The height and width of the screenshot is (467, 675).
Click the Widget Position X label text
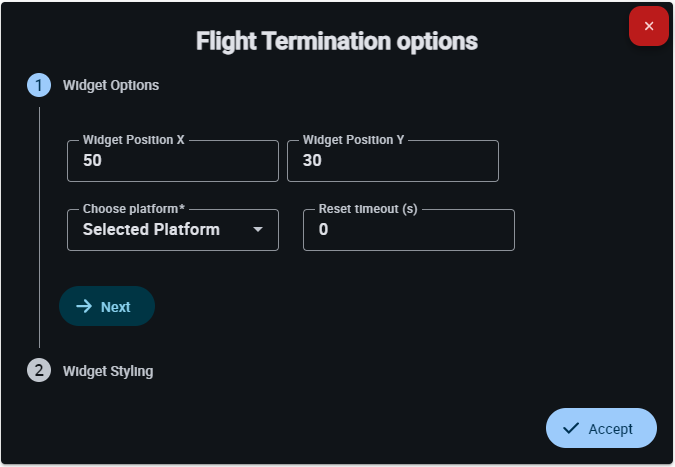[x=134, y=140]
